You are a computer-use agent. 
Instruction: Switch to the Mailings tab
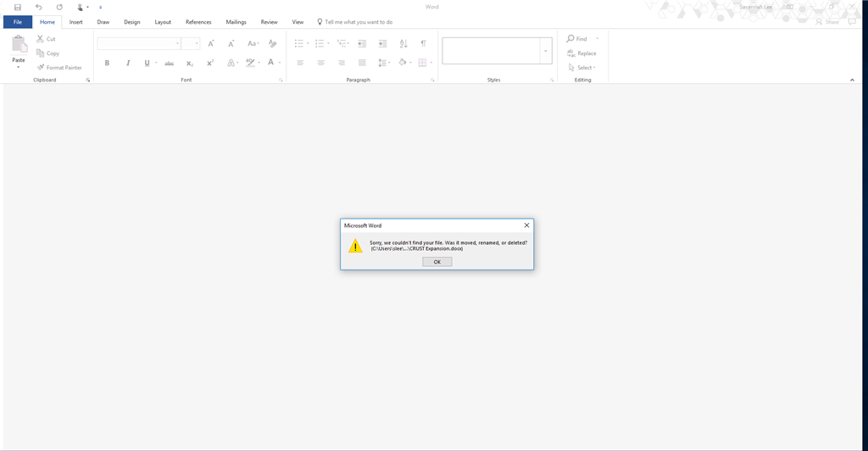[x=236, y=22]
